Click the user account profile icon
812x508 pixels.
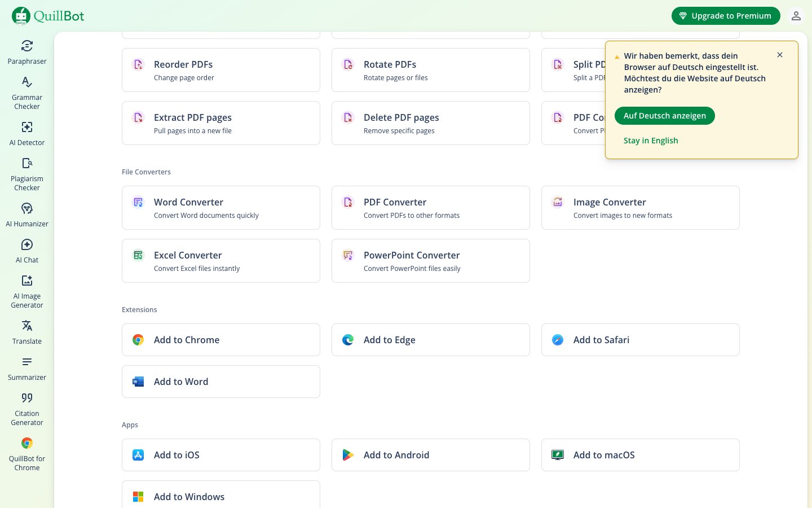(796, 16)
